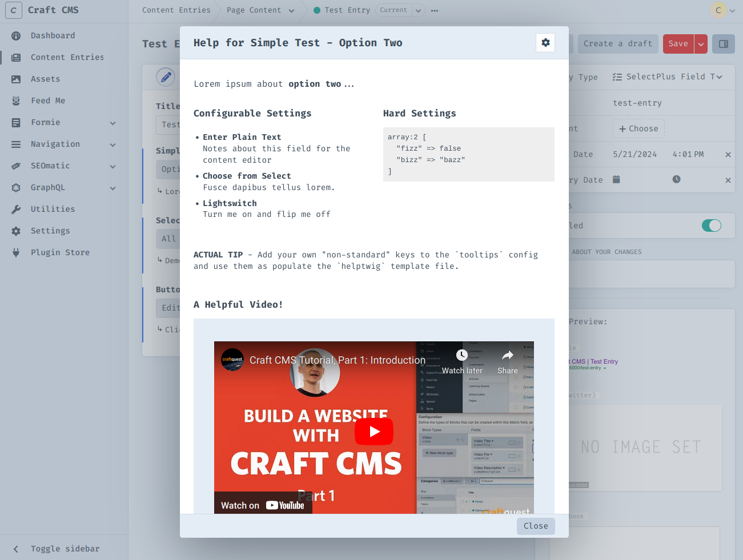Clear the expiry date with X
Image resolution: width=743 pixels, height=560 pixels.
pos(728,180)
